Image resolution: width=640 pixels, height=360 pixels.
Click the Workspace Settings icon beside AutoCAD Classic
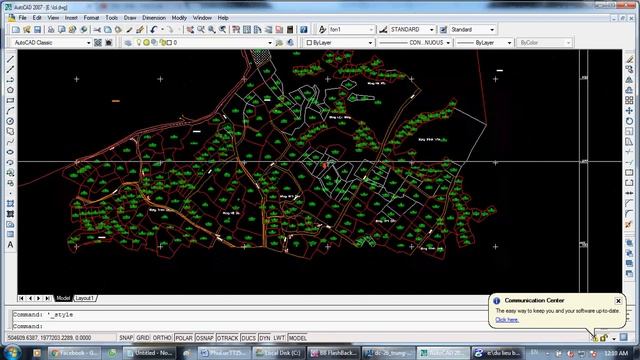click(x=98, y=42)
